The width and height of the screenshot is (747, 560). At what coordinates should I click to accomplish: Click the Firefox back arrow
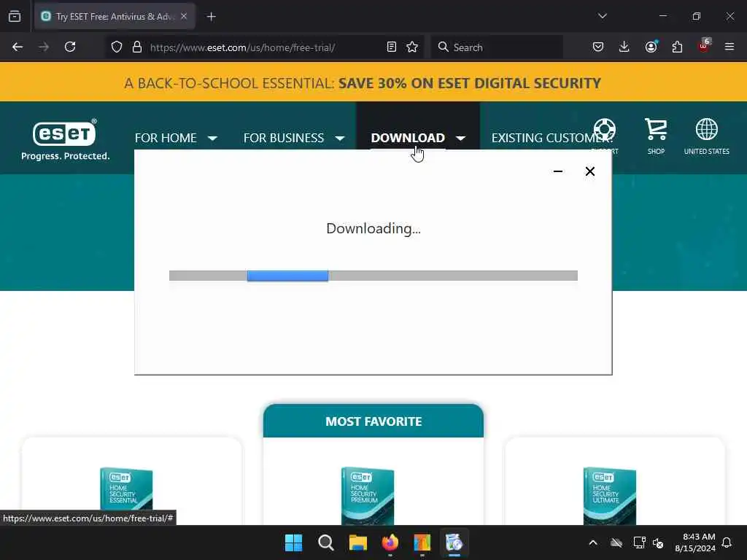pos(18,47)
